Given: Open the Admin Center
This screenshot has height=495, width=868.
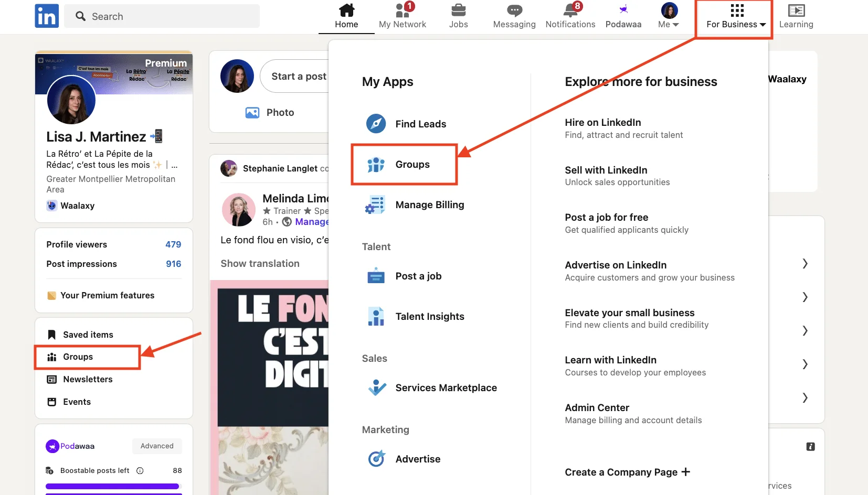Looking at the screenshot, I should tap(633, 414).
